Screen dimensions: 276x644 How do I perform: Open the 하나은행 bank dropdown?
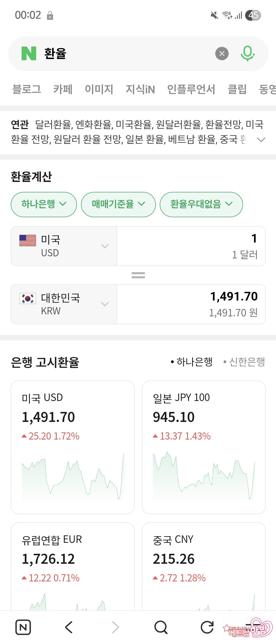coord(44,204)
